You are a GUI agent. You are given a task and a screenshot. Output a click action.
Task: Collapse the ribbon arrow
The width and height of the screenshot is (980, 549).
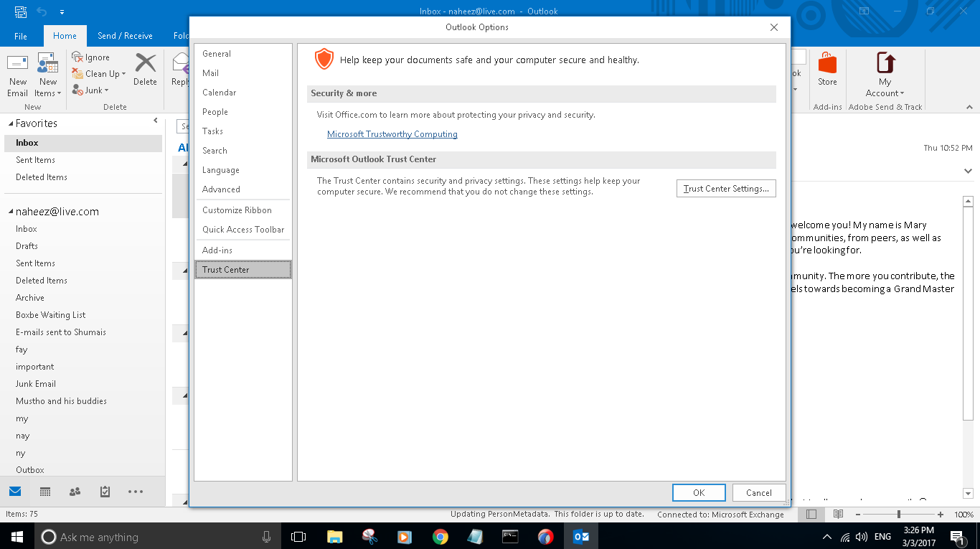tap(969, 106)
